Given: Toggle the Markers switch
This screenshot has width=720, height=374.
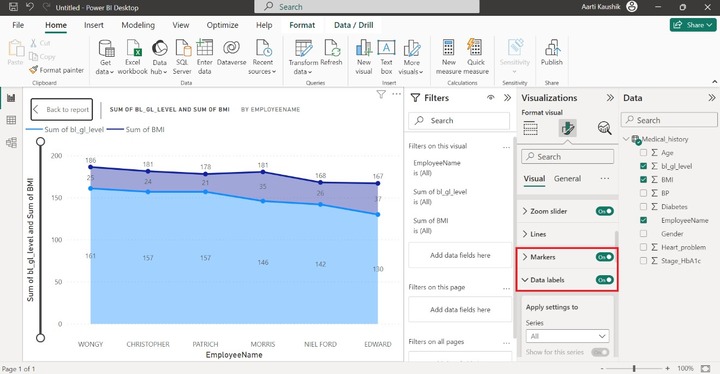Looking at the screenshot, I should tap(604, 257).
